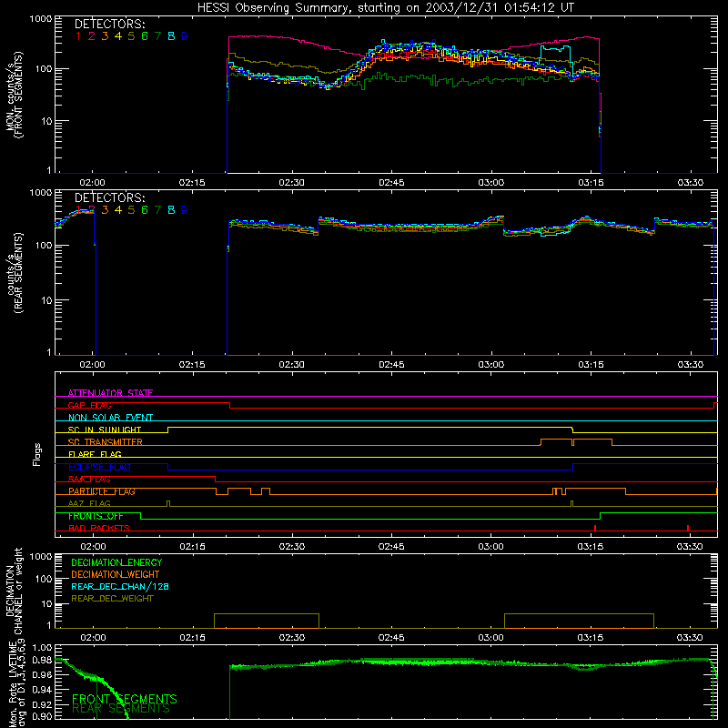The height and width of the screenshot is (728, 728).
Task: Click the DECIMATION_ENERGY legend entry
Action: (x=116, y=562)
